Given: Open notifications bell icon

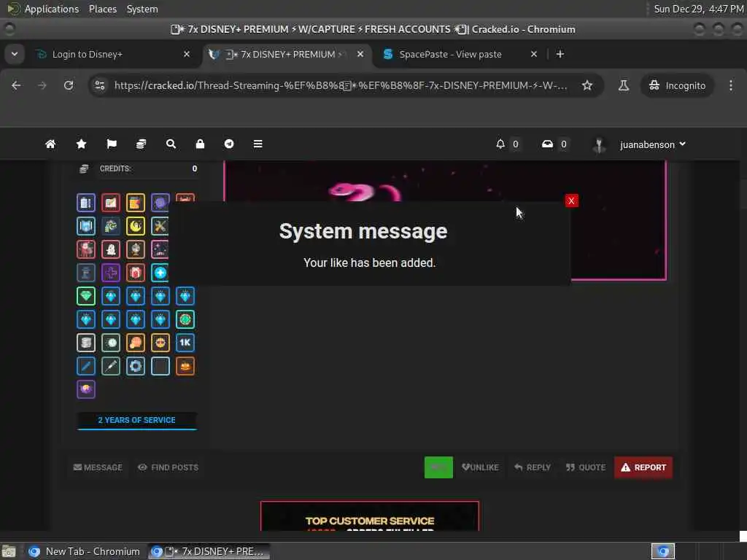Looking at the screenshot, I should (x=500, y=144).
